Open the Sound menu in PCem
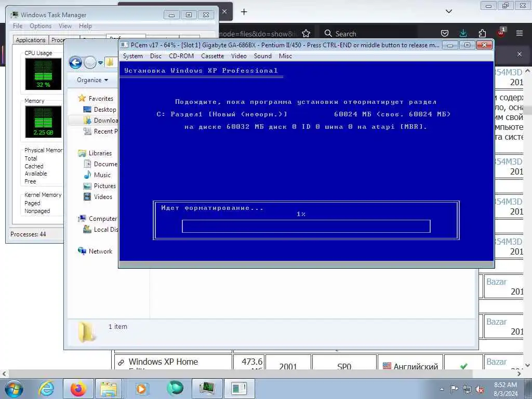 pos(262,56)
